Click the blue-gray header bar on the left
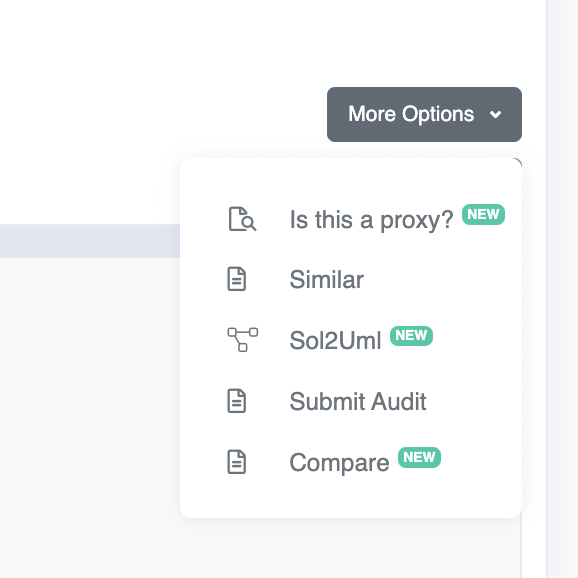This screenshot has height=578, width=578. [x=90, y=241]
